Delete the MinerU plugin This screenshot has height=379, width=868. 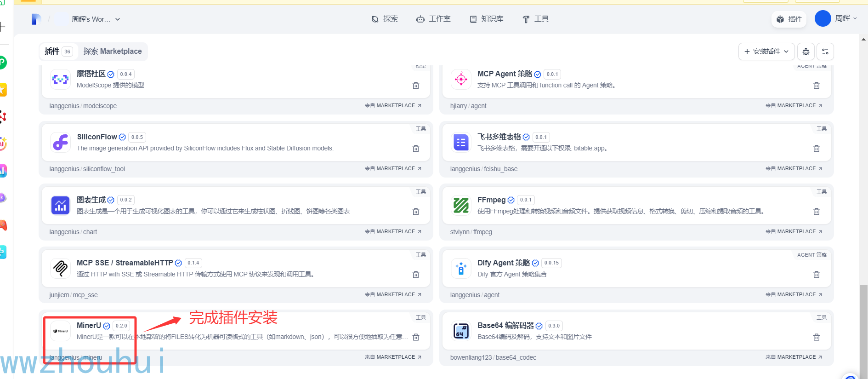(416, 337)
